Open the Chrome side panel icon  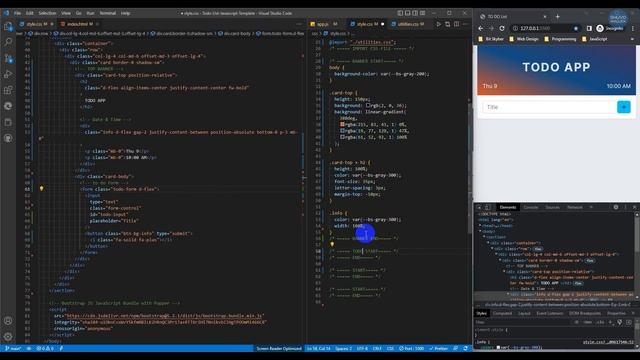(589, 28)
